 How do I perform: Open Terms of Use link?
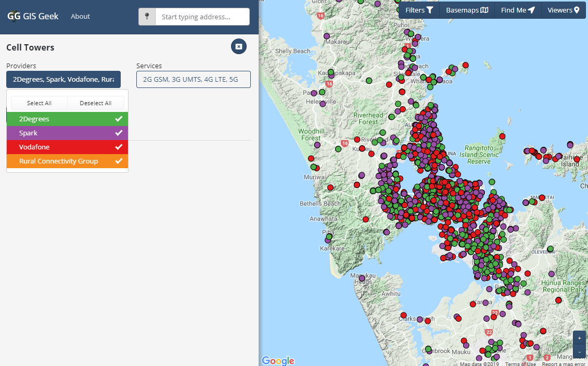(520, 364)
